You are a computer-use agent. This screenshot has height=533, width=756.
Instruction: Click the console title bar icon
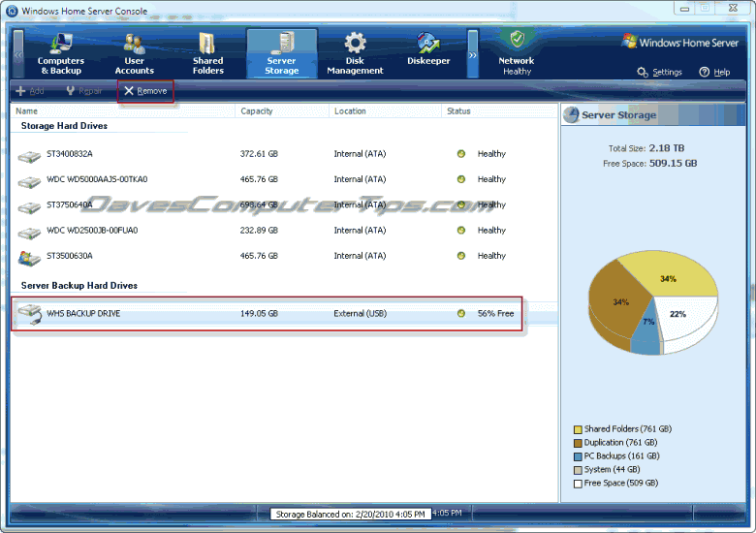(x=12, y=11)
